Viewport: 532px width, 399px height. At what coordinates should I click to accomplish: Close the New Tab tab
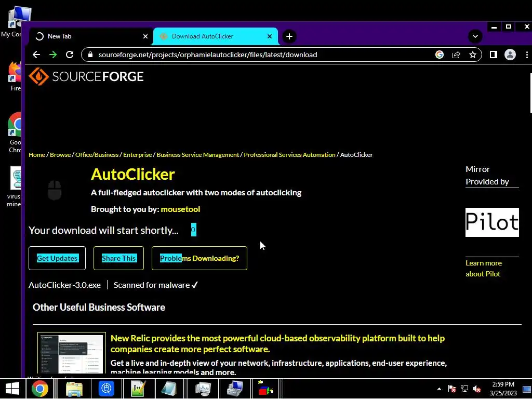coord(145,36)
